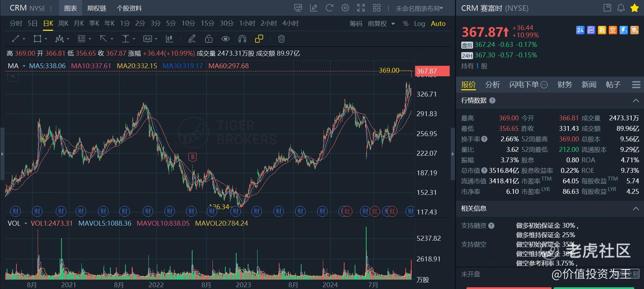Toggle the lock drawings icon
644x289 pixels.
pos(209,39)
